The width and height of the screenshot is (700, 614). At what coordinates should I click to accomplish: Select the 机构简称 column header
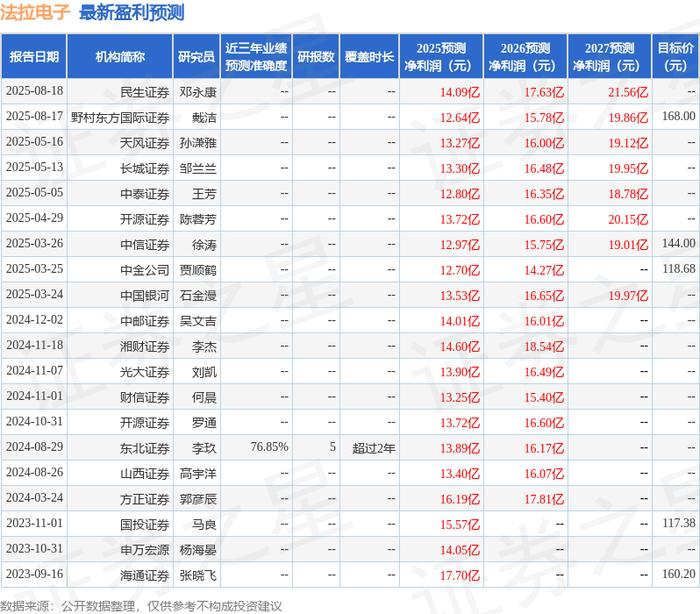pos(120,57)
